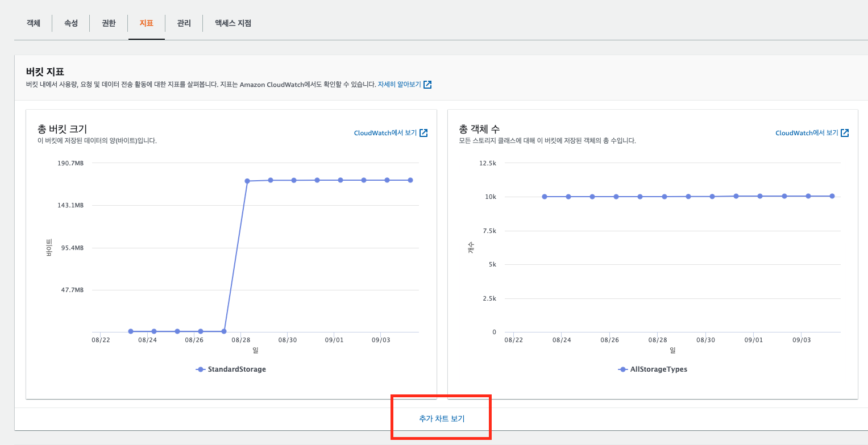The width and height of the screenshot is (868, 445).
Task: Switch to the 속성 tab
Action: 70,23
